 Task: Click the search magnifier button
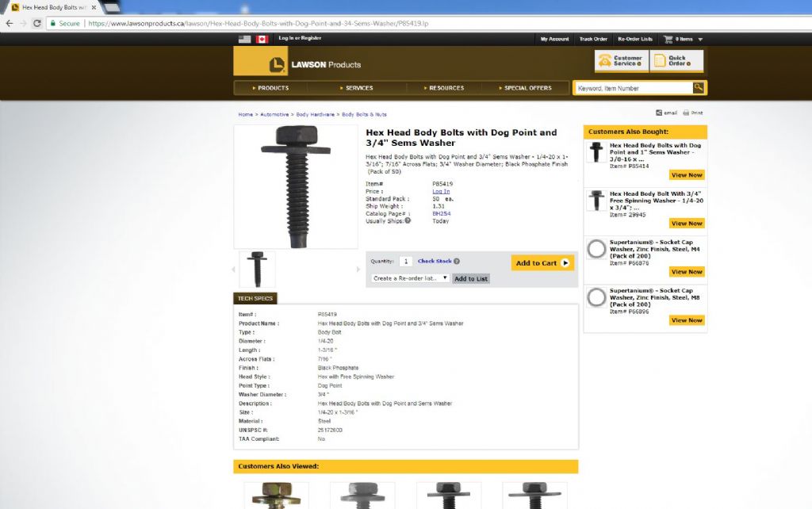(x=699, y=87)
